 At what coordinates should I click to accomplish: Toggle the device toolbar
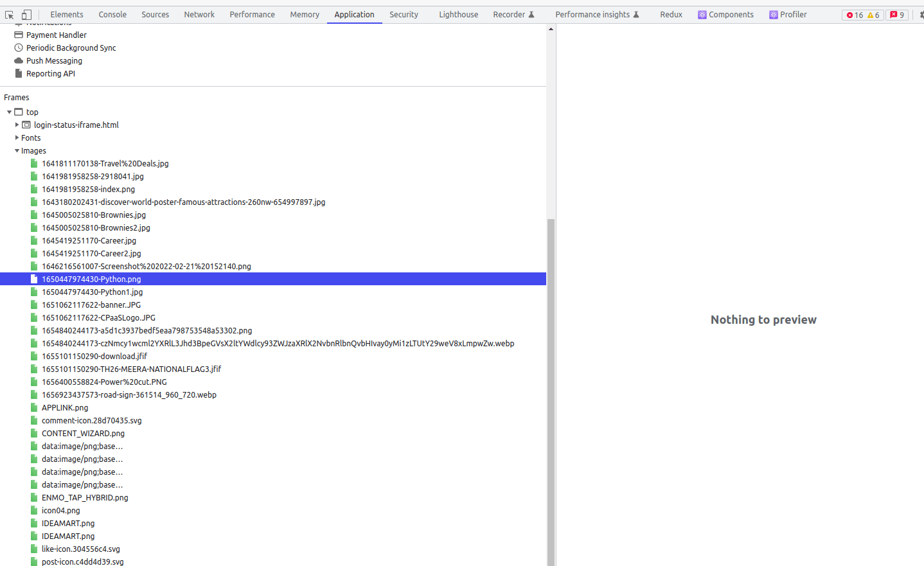click(x=25, y=14)
